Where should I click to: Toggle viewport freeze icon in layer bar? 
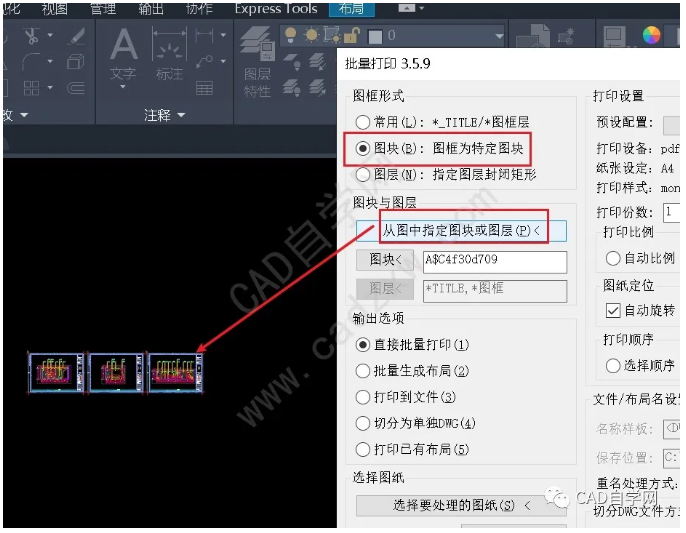click(x=332, y=35)
